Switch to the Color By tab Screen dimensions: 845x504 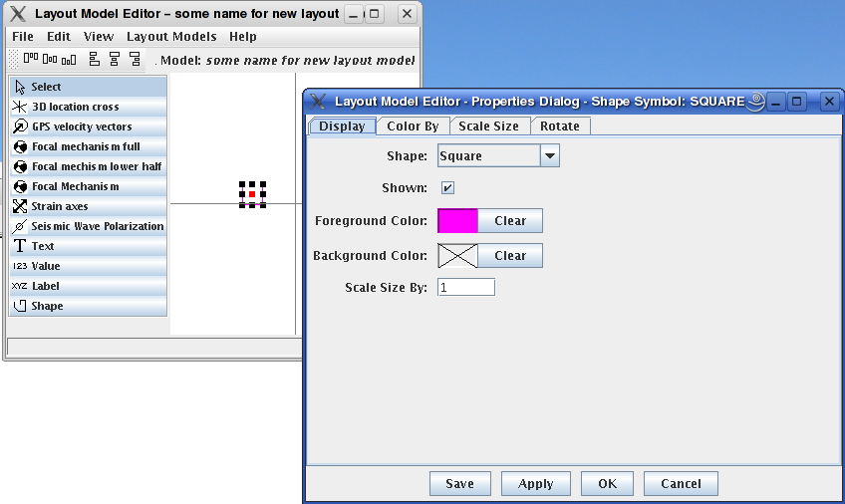(x=413, y=126)
